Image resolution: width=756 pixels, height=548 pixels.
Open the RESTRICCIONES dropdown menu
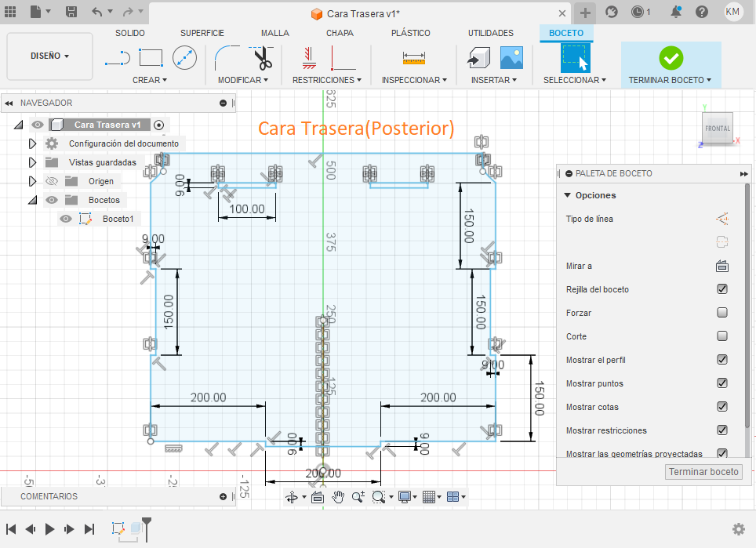(x=326, y=80)
